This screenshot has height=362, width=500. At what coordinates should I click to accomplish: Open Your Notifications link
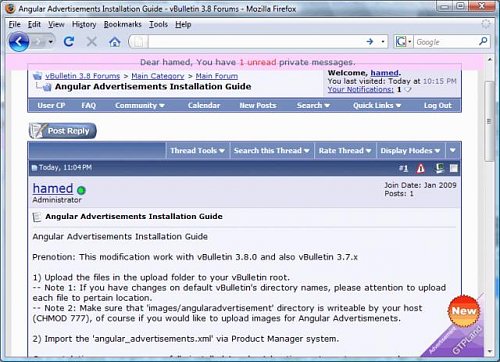click(360, 89)
